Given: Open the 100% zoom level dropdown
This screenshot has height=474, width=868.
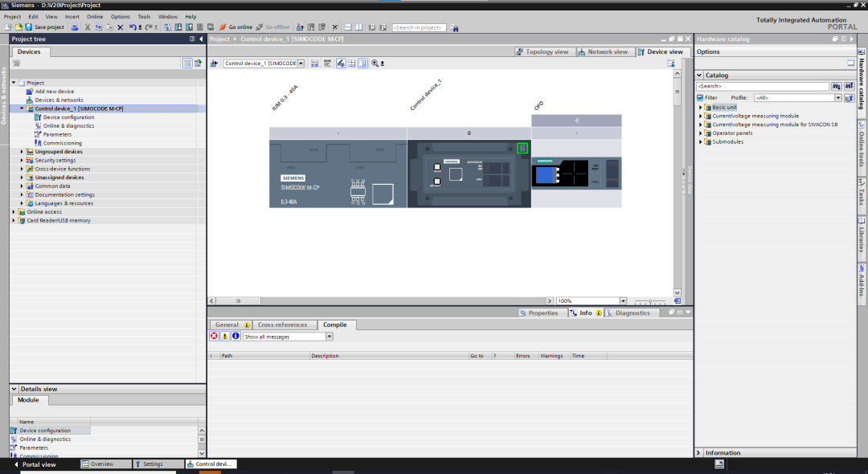Looking at the screenshot, I should (623, 301).
